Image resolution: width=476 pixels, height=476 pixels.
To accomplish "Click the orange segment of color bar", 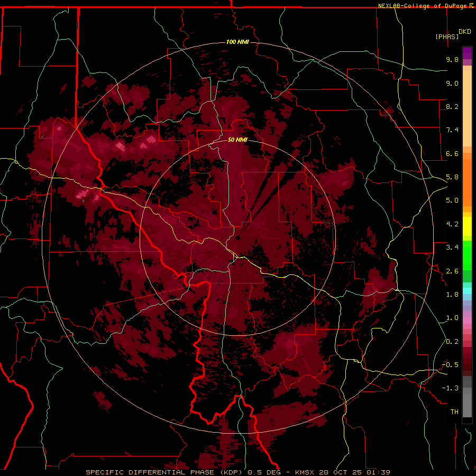I will (467, 182).
